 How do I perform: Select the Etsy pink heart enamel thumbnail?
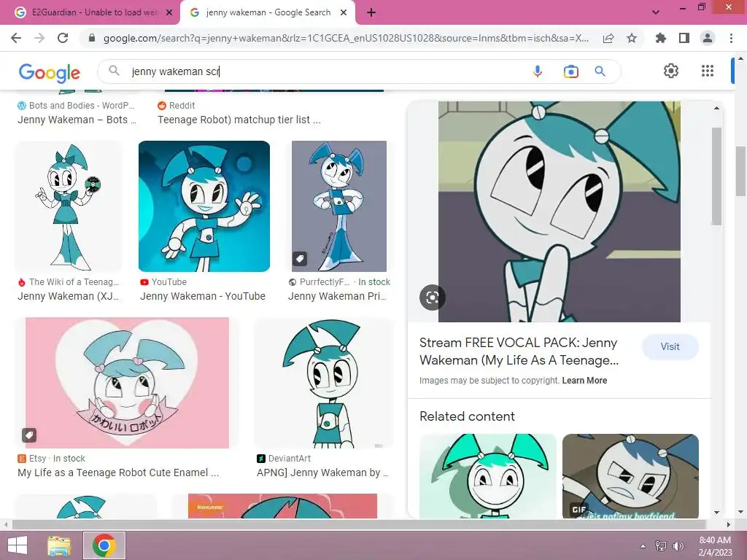point(127,383)
